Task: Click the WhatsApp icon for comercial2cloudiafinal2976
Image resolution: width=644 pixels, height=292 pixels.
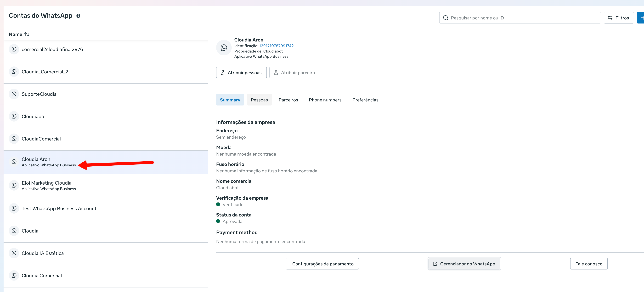Action: (x=14, y=49)
